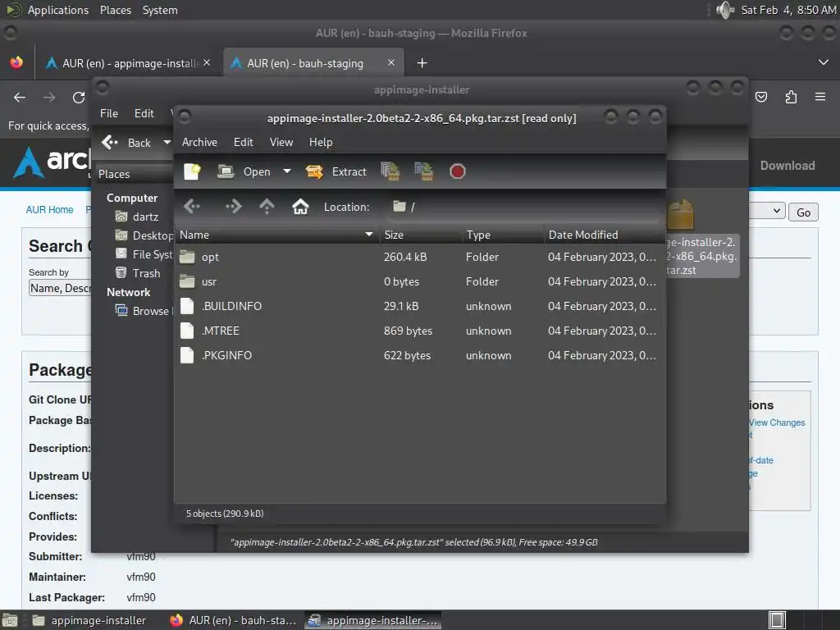The width and height of the screenshot is (840, 630).
Task: Create a new archive via toolbar icon
Action: pos(192,171)
